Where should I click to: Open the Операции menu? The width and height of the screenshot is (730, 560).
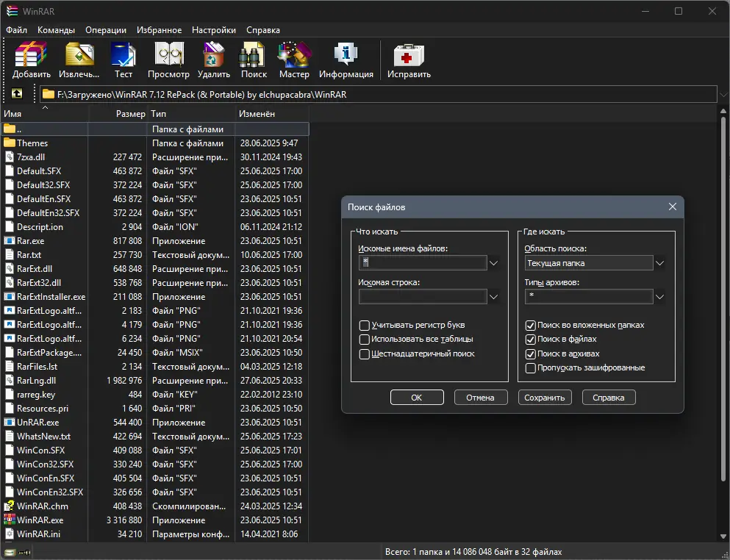[106, 30]
